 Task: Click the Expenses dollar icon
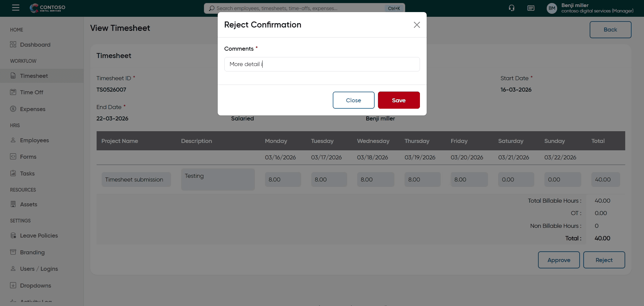point(13,109)
